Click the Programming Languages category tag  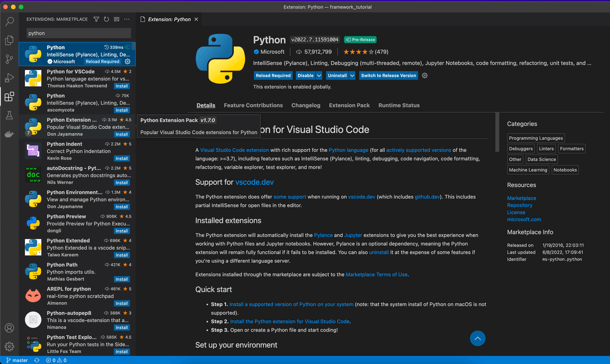pyautogui.click(x=536, y=138)
